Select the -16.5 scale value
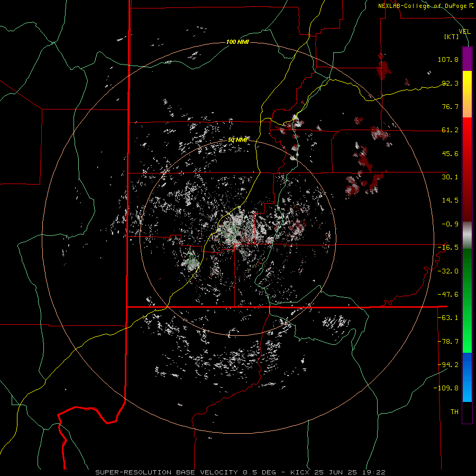This screenshot has width=476, height=476. (448, 248)
